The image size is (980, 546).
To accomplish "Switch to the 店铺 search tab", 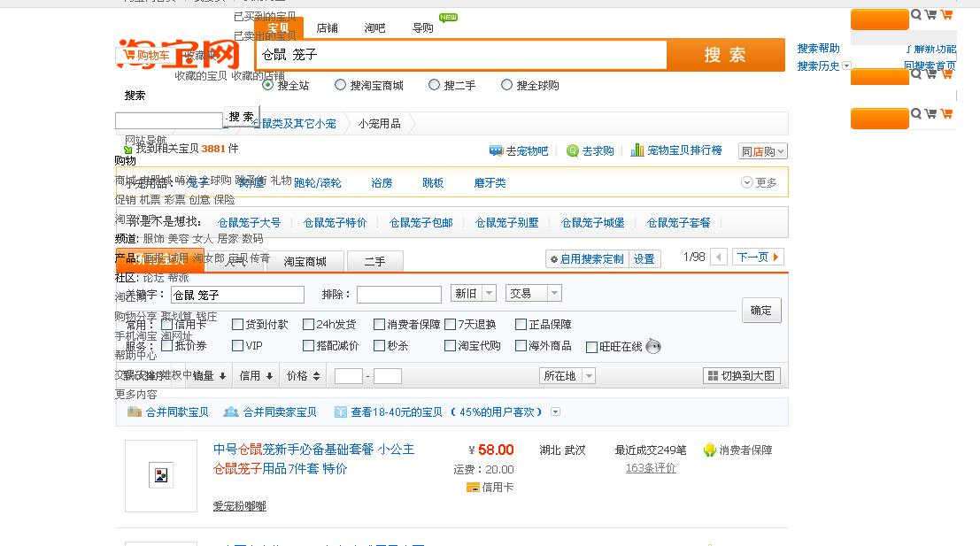I will coord(327,27).
